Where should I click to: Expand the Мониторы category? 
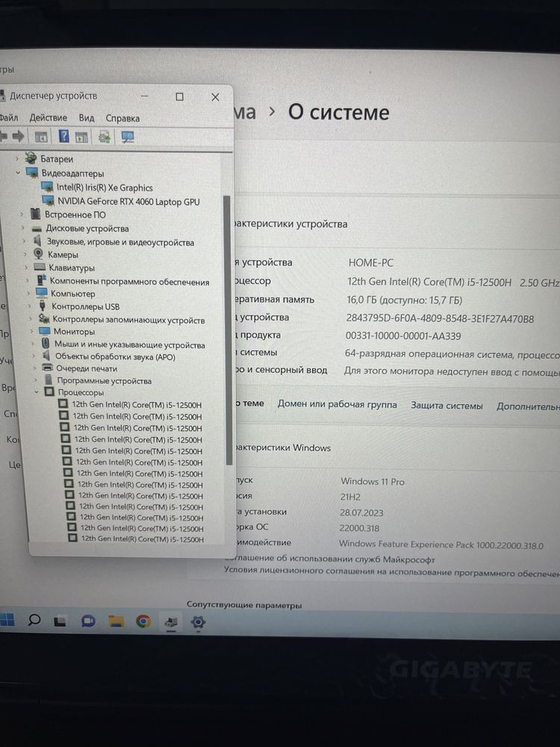pos(31,331)
